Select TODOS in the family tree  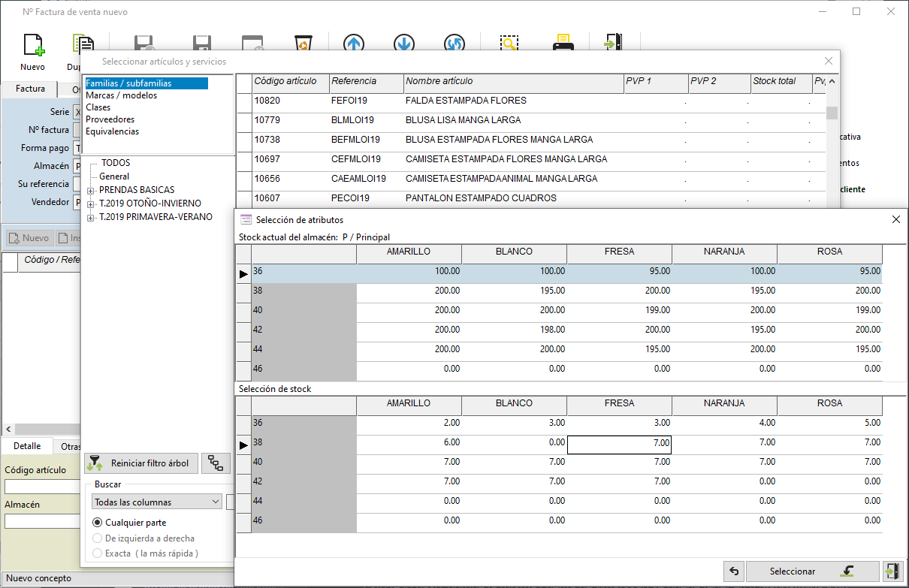tap(116, 163)
